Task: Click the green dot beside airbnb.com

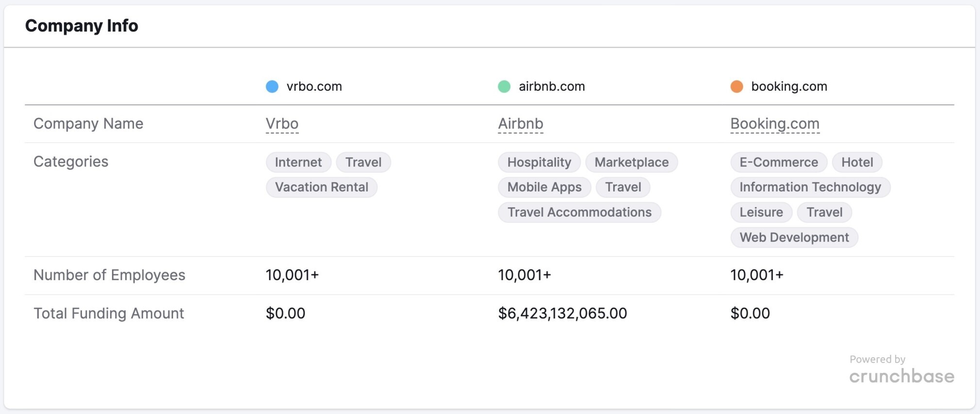Action: [x=504, y=87]
